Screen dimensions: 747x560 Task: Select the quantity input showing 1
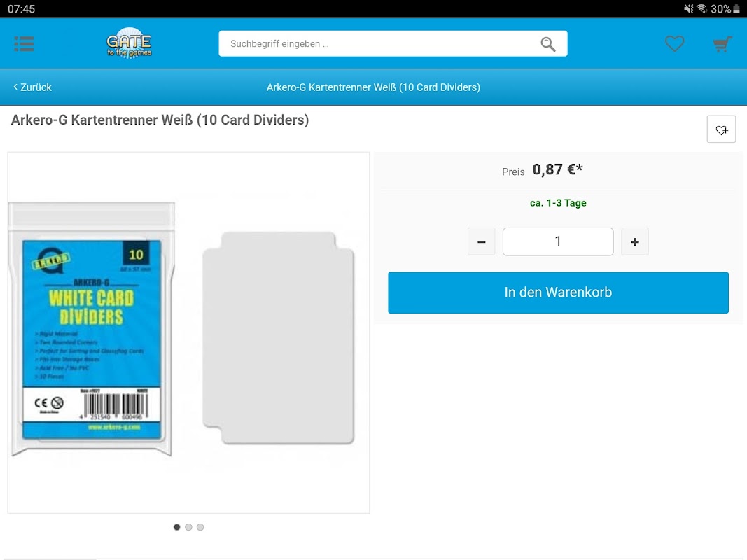coord(558,241)
